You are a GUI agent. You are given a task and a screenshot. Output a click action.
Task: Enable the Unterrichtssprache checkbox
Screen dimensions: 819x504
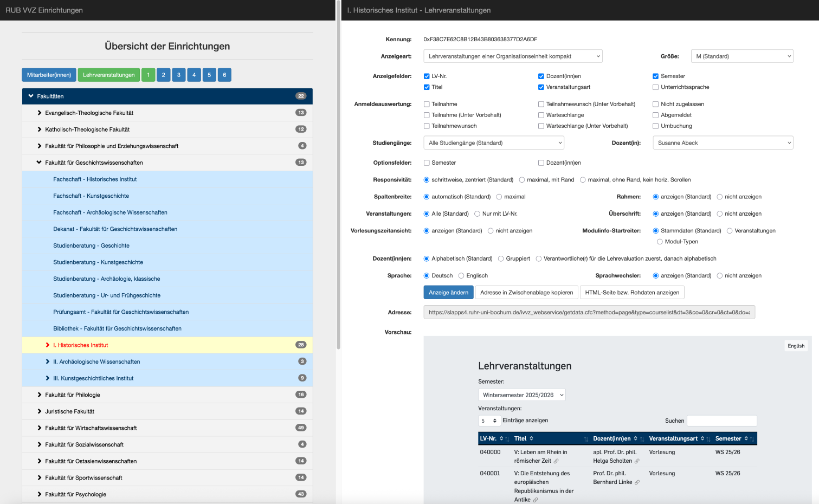click(655, 87)
